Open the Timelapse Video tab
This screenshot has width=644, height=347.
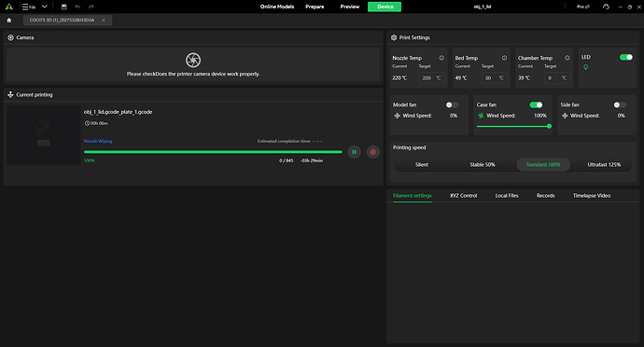pos(592,196)
